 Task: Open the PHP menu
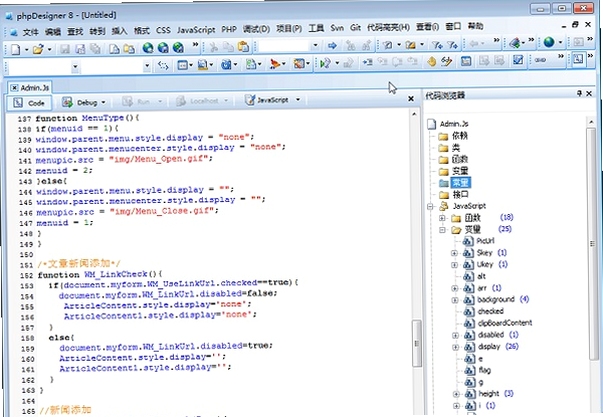tap(229, 29)
